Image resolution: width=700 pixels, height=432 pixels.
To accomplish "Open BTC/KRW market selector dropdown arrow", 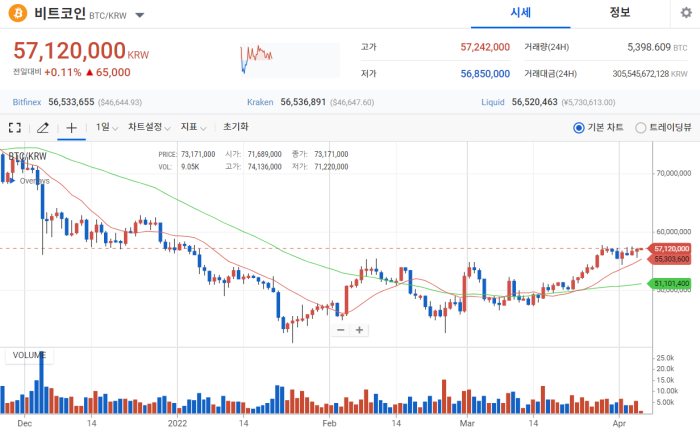I will 140,15.
